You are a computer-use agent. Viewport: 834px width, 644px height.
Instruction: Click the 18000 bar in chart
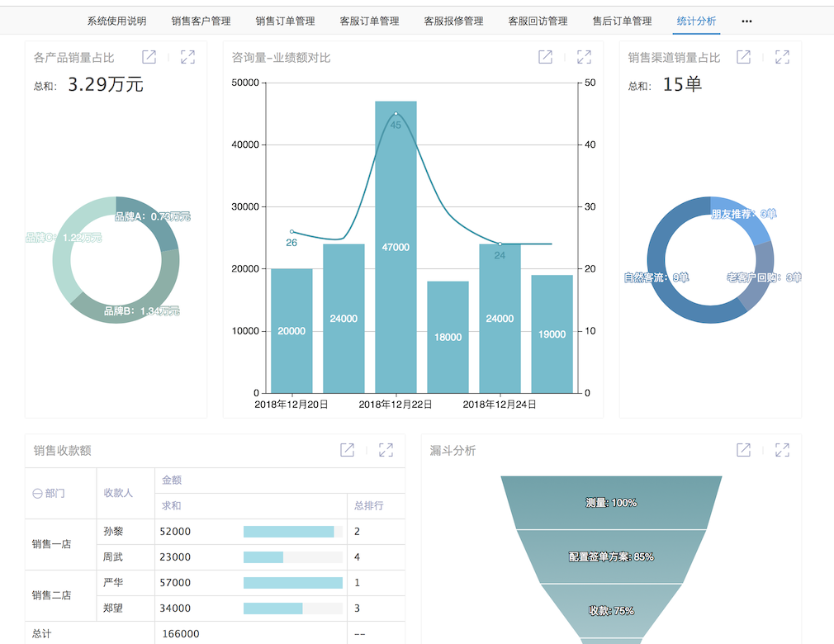(x=448, y=337)
